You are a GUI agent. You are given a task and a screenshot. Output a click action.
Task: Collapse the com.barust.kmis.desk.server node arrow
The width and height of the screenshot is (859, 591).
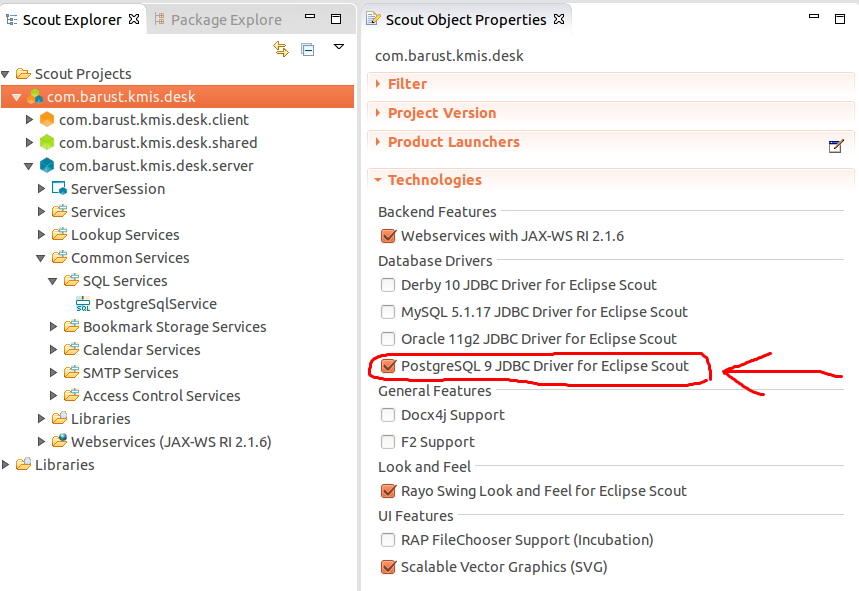click(29, 166)
